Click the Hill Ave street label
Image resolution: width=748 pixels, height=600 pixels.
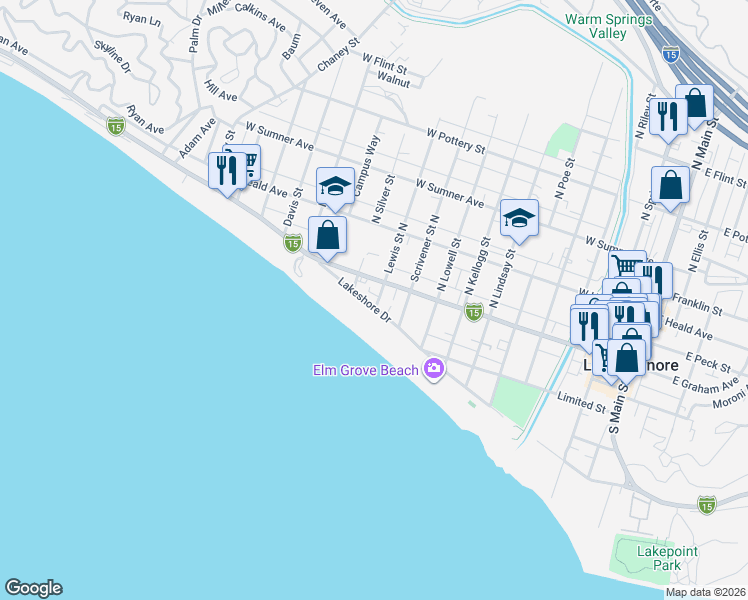coord(220,91)
